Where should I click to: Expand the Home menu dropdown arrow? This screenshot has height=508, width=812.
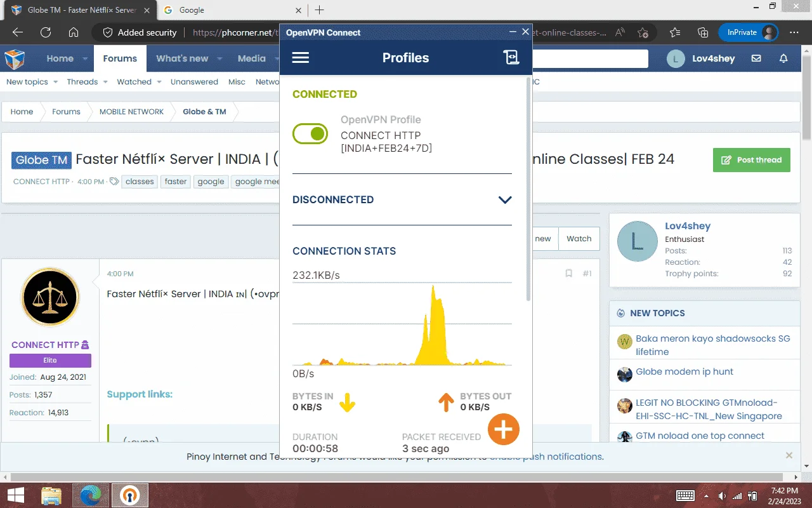85,58
